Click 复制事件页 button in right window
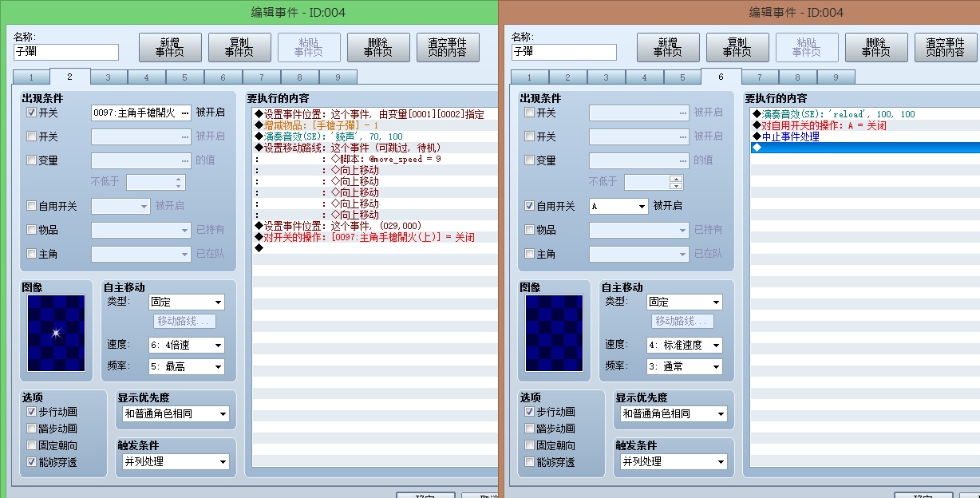This screenshot has width=980, height=498. 737,47
